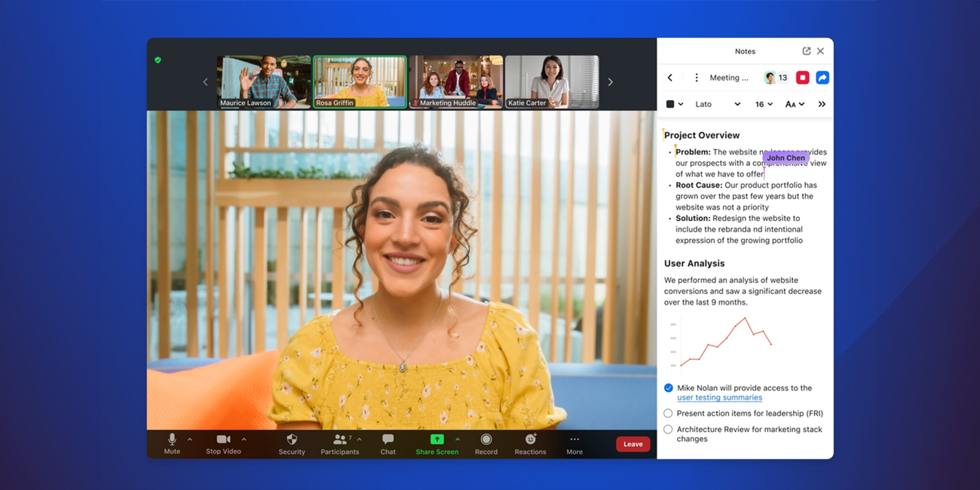Uncheck the Mike Nolan access task
The height and width of the screenshot is (490, 980).
[668, 388]
